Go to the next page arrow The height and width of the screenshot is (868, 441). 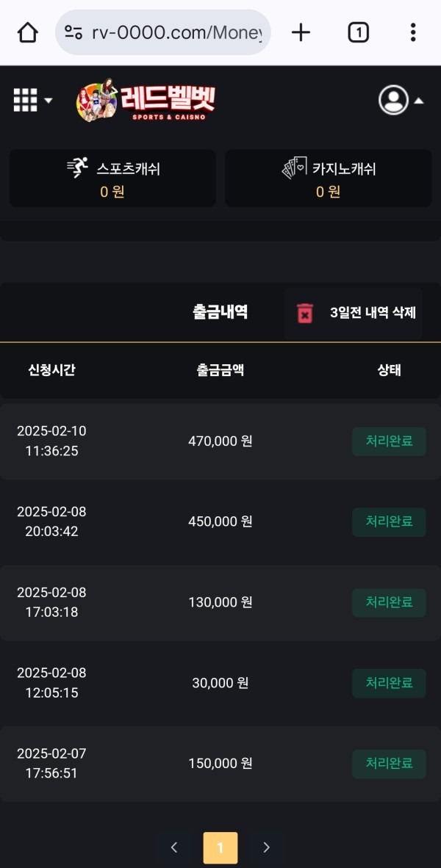coord(266,847)
